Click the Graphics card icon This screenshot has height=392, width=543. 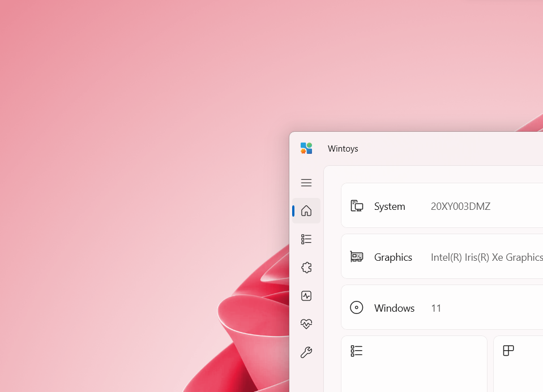pos(357,257)
